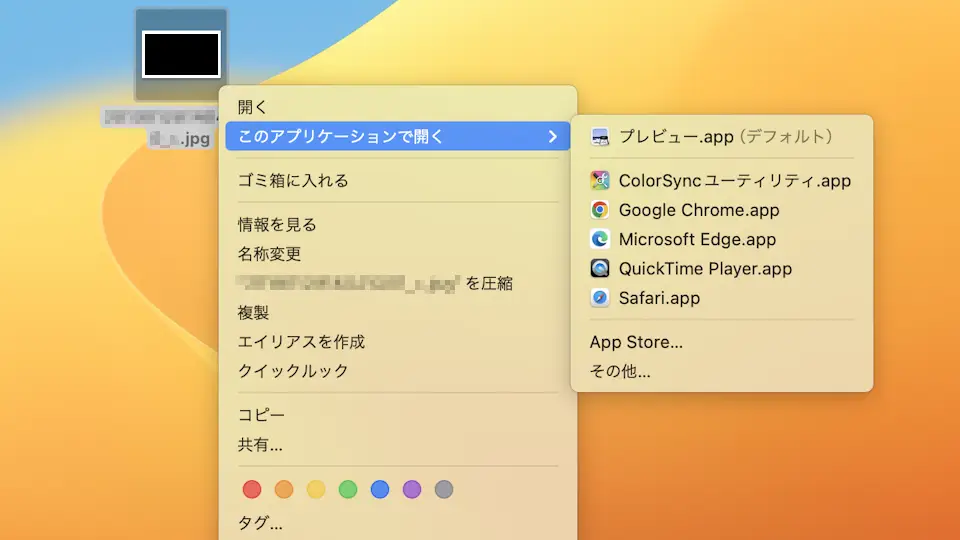Viewport: 960px width, 540px height.
Task: Click the Preview app icon in submenu
Action: click(600, 136)
